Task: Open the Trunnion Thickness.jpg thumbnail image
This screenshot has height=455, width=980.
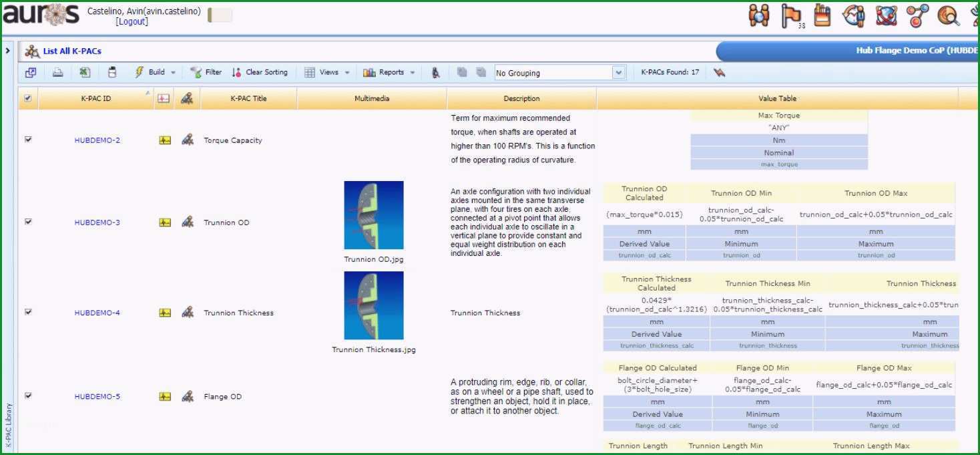Action: pyautogui.click(x=374, y=305)
